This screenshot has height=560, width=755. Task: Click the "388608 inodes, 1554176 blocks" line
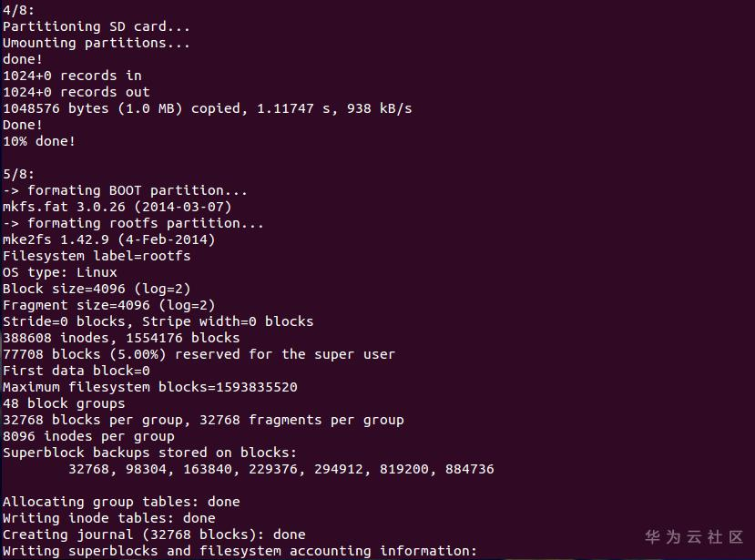(x=121, y=338)
